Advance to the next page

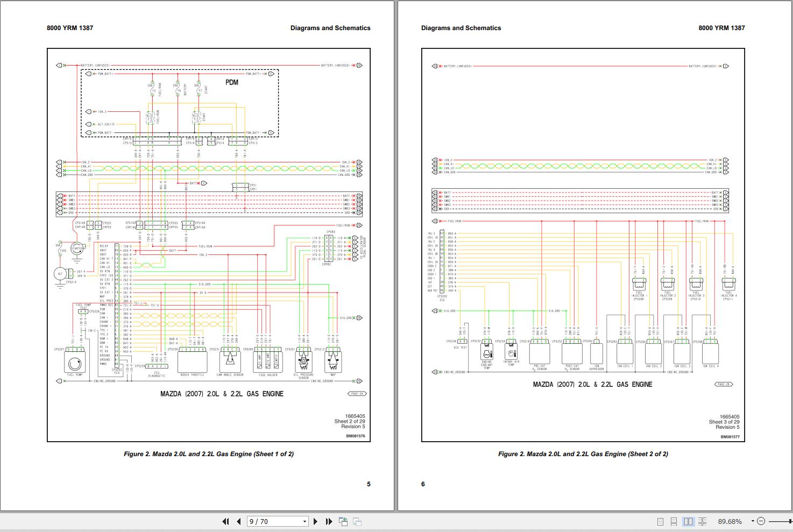coord(315,521)
